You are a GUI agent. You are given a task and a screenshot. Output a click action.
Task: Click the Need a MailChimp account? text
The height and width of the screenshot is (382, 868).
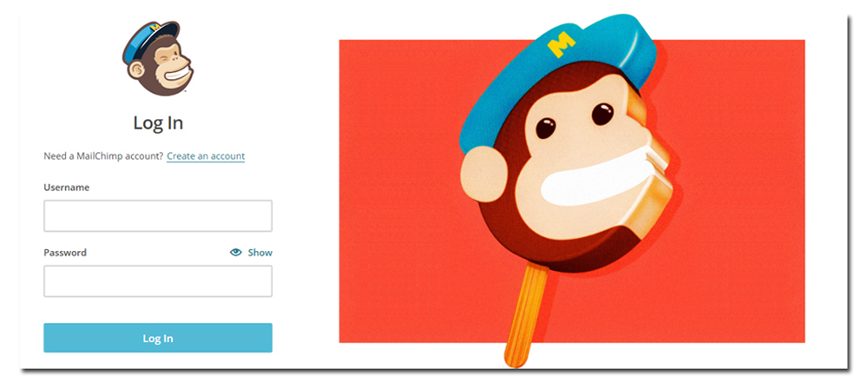click(103, 156)
